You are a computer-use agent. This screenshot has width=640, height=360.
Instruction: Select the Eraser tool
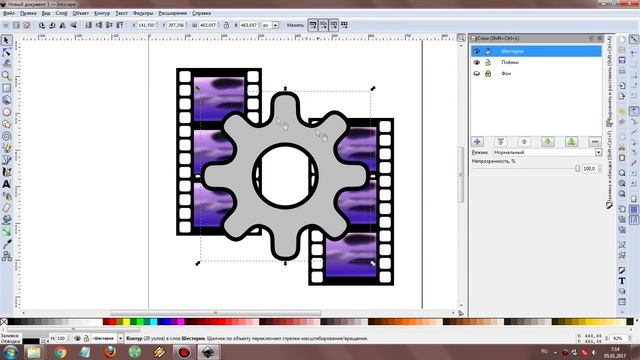point(6,208)
